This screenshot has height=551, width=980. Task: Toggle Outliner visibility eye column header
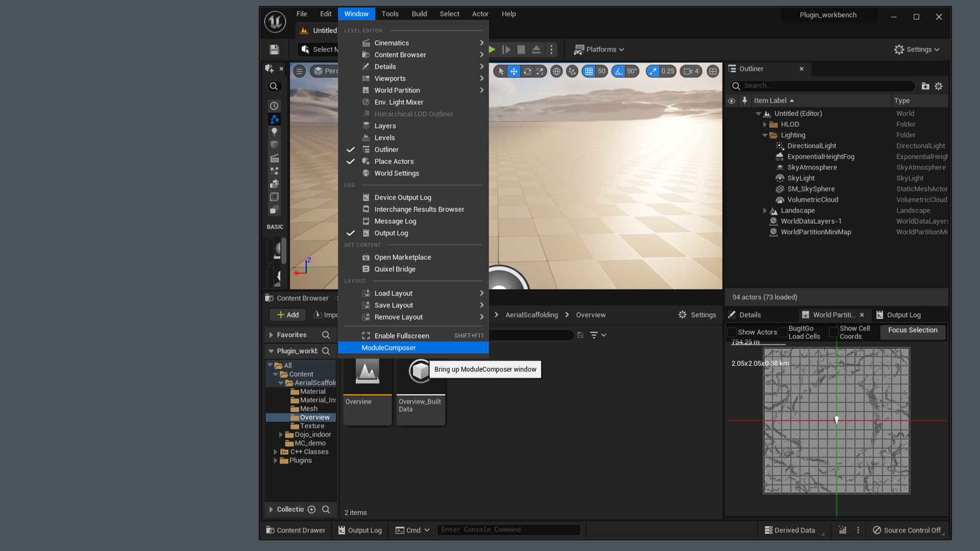click(x=731, y=101)
